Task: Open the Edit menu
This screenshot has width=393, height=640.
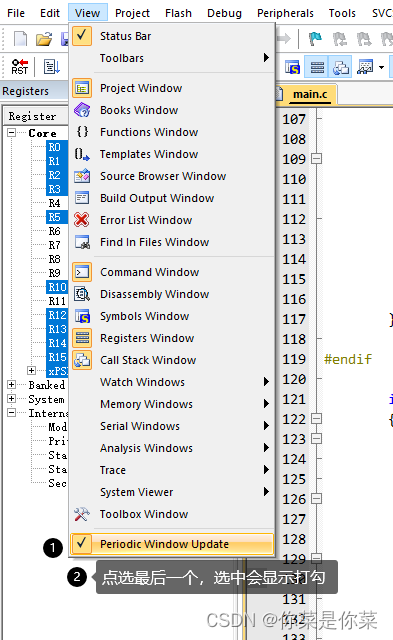Action: pos(50,13)
